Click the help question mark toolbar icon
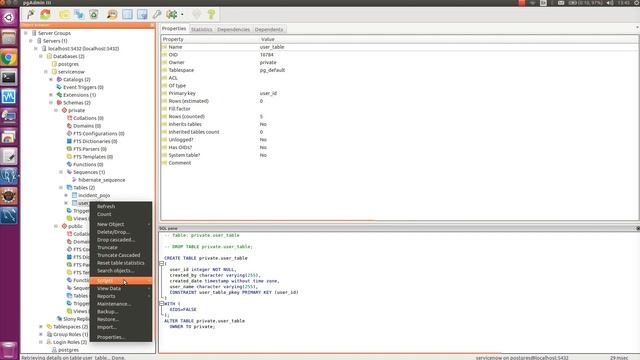 211,14
